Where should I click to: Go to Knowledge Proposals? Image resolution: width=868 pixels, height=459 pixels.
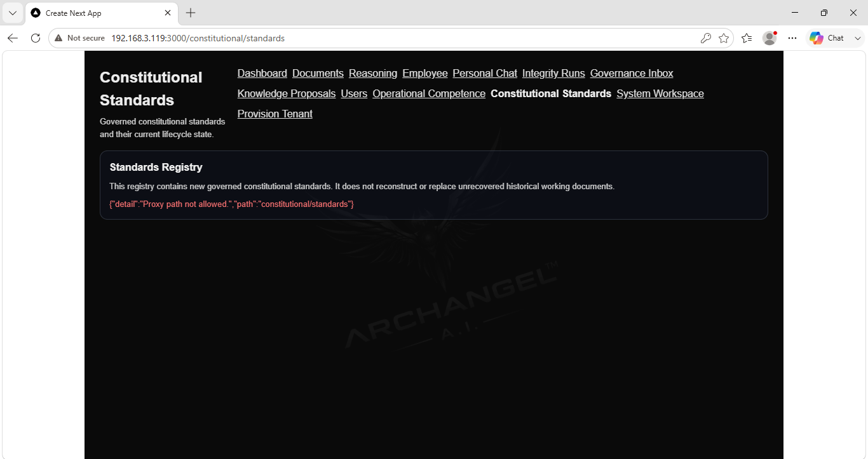pyautogui.click(x=287, y=94)
